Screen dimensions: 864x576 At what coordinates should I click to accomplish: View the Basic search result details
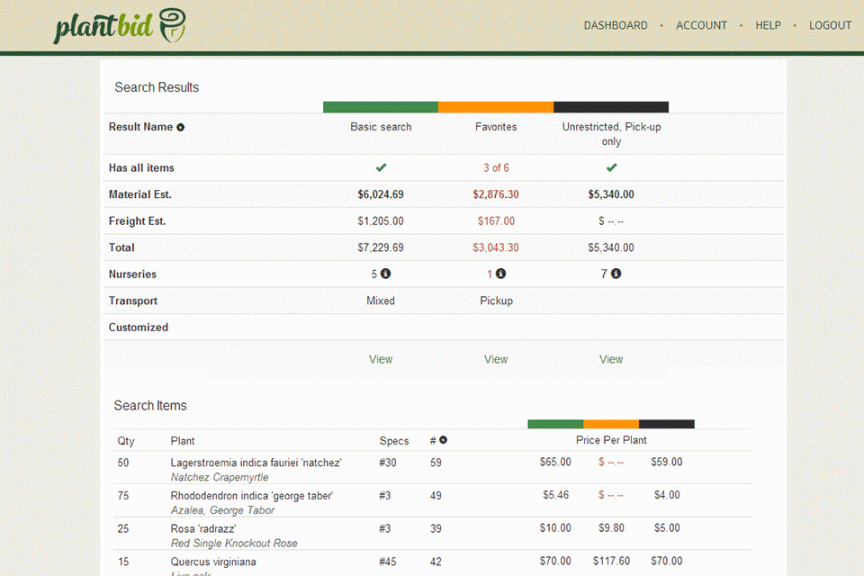[380, 359]
